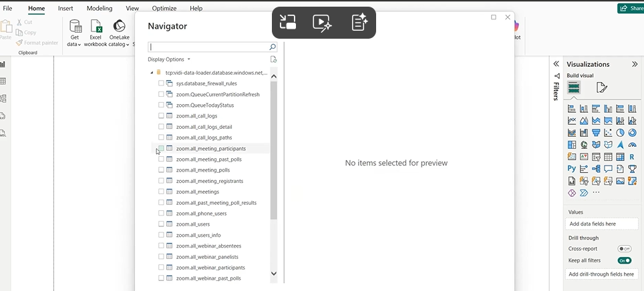The height and width of the screenshot is (291, 644).
Task: Select the Python visual icon
Action: (572, 169)
